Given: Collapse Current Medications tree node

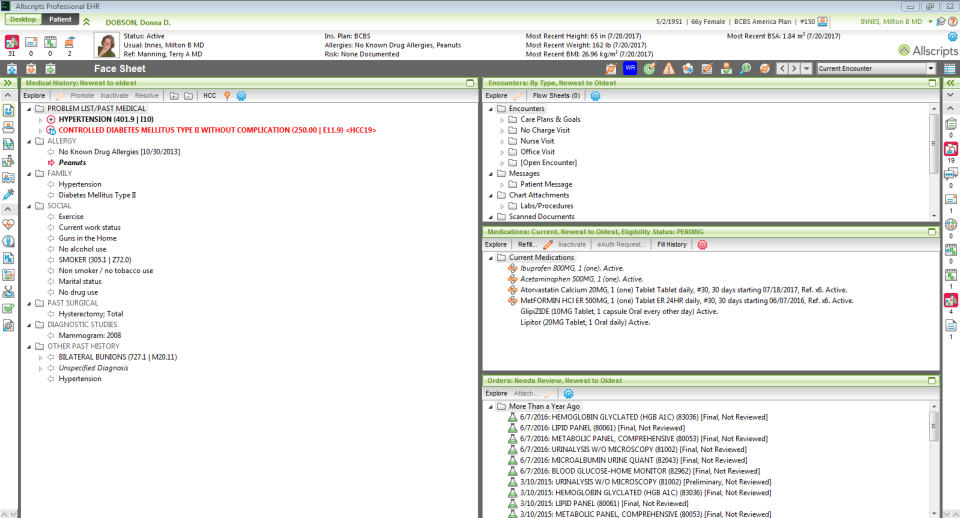Looking at the screenshot, I should 490,258.
